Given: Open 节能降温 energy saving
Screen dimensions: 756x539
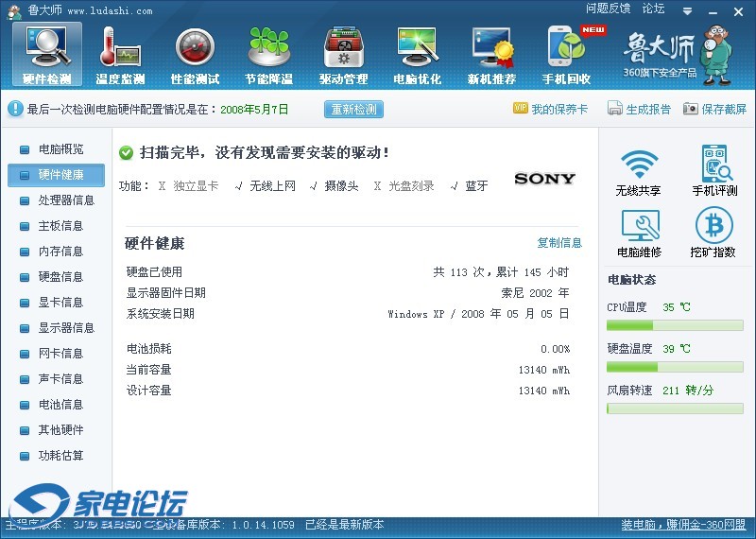Looking at the screenshot, I should pos(269,55).
